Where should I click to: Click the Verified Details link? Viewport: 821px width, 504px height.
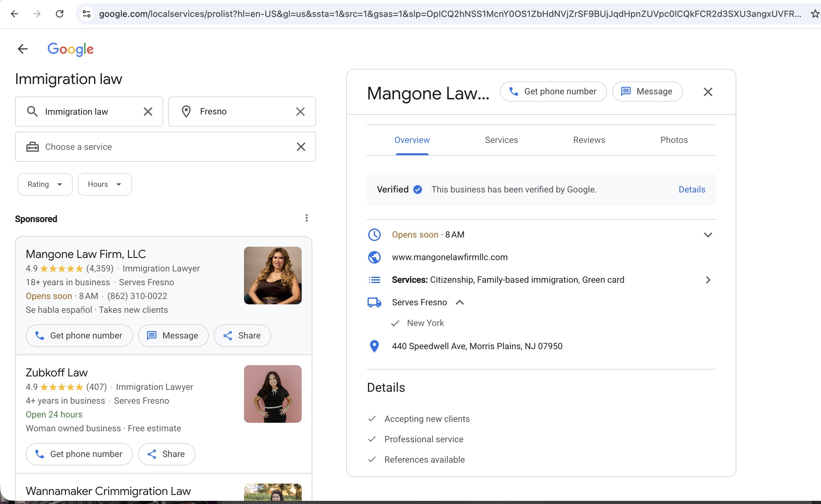[x=692, y=190]
